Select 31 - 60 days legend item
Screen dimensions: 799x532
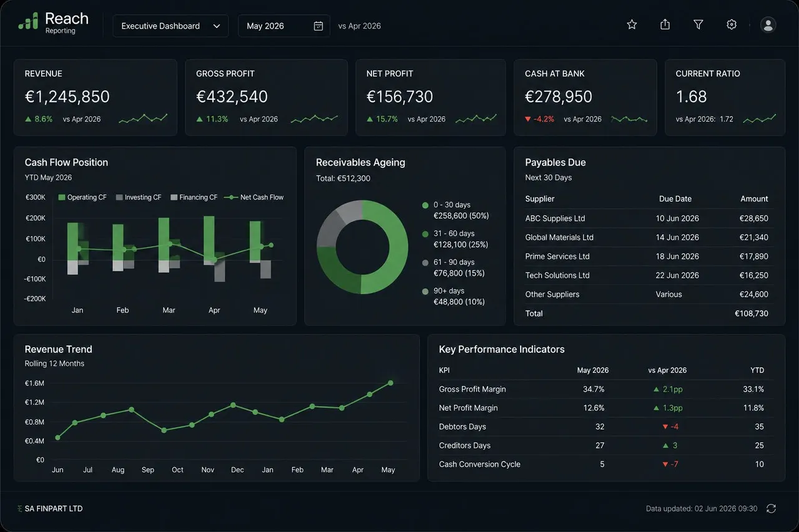click(456, 239)
